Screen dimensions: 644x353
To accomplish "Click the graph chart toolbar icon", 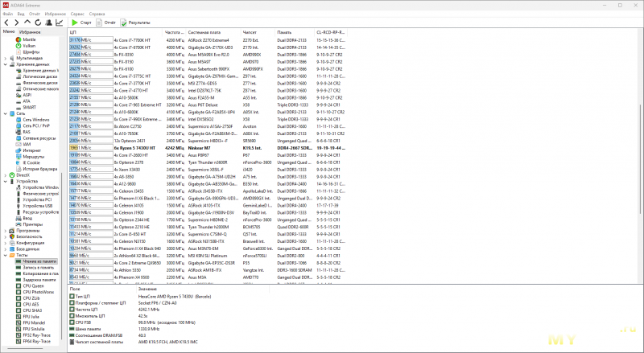I will (60, 23).
